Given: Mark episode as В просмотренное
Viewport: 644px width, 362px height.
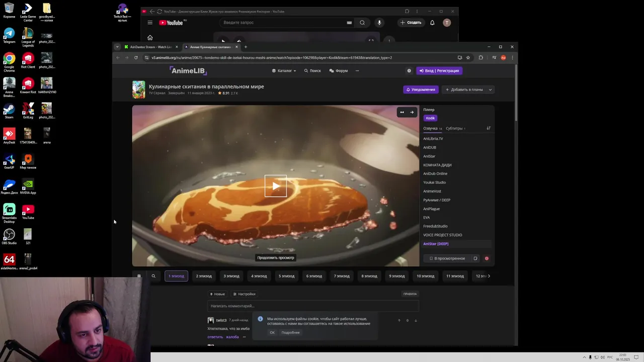Looking at the screenshot, I should click(447, 258).
